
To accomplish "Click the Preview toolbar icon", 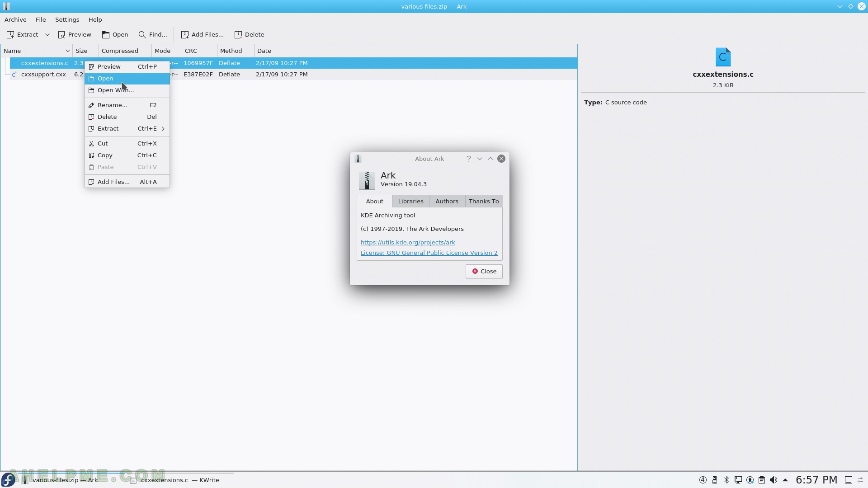I will click(x=62, y=35).
